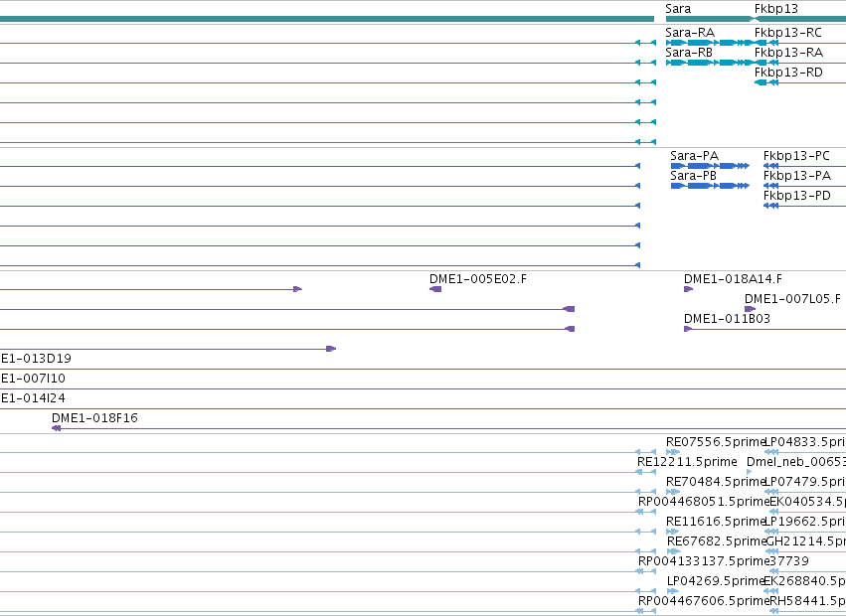Select the Dmel_neb_0065 feature label

796,462
